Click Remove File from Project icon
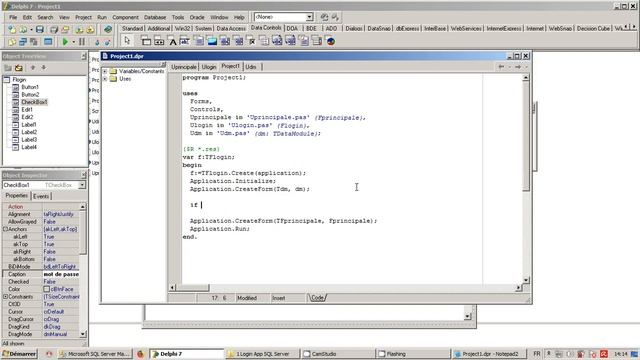The image size is (640, 360). 90,29
